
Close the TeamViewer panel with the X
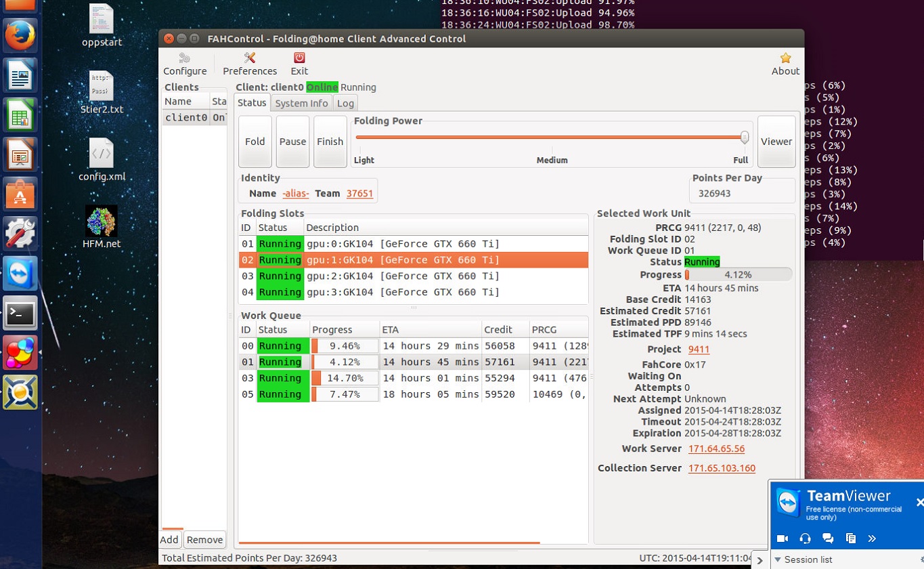point(919,502)
